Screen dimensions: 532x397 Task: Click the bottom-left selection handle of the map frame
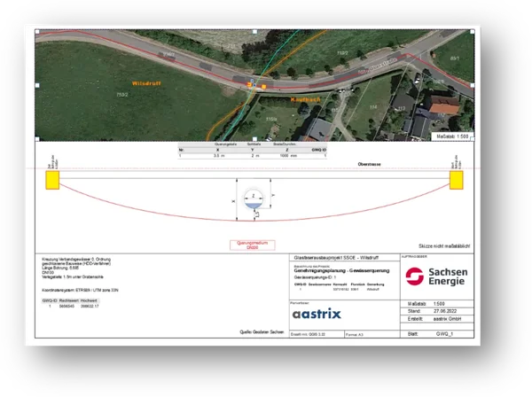pos(36,141)
